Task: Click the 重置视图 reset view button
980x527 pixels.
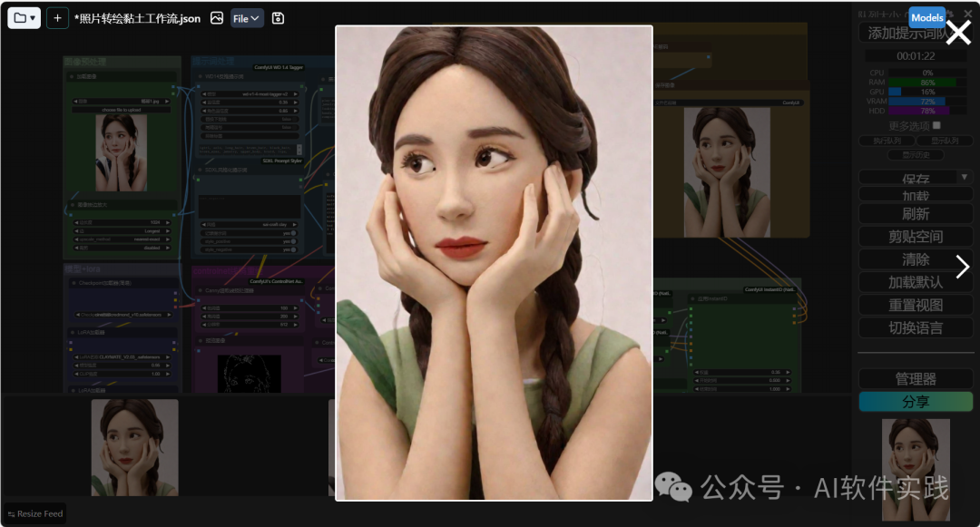Action: (x=916, y=306)
